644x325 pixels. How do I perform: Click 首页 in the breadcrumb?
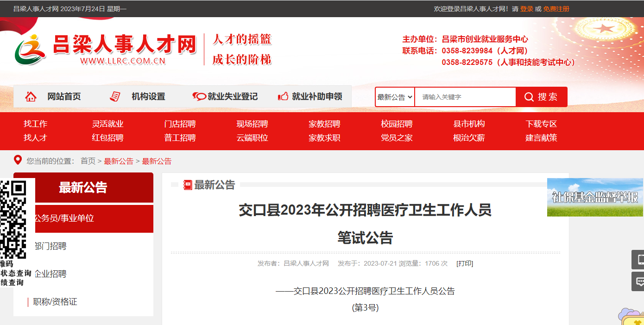tap(88, 161)
